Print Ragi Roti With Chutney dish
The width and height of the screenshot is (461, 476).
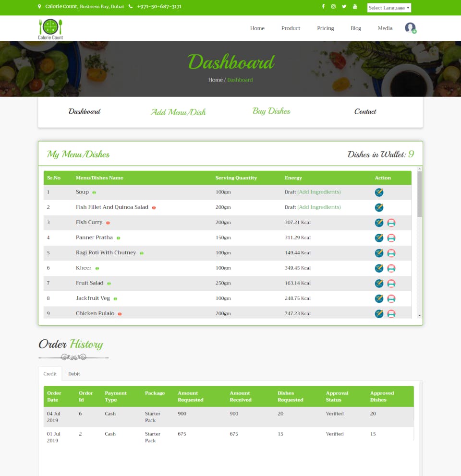point(391,253)
